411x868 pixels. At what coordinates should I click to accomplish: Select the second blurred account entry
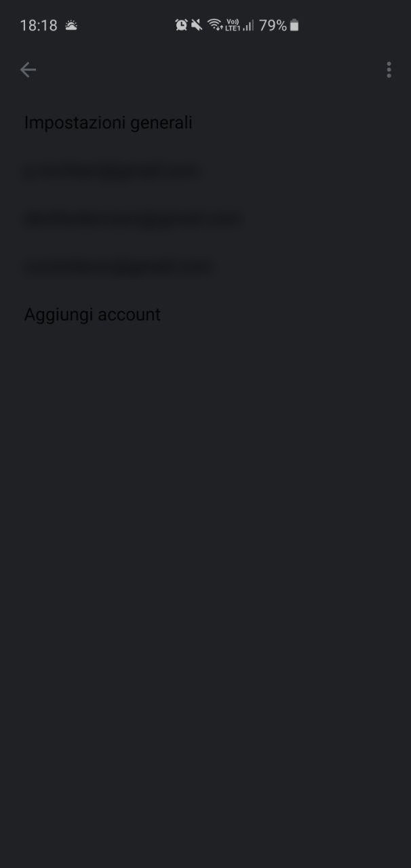click(x=206, y=219)
